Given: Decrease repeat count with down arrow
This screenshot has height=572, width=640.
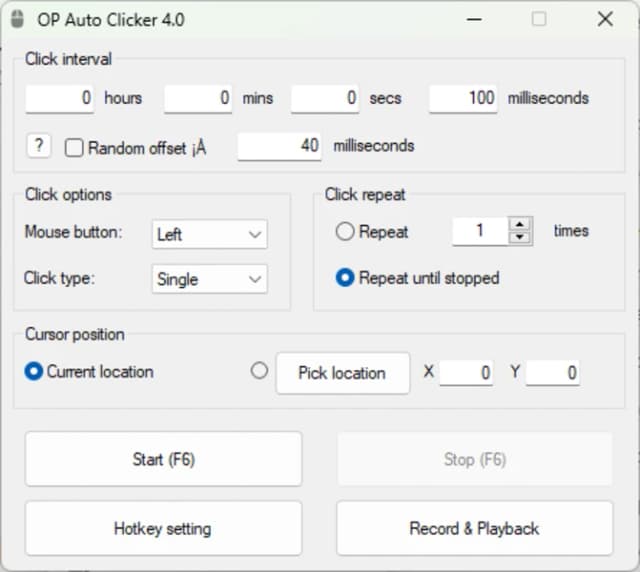Looking at the screenshot, I should 520,237.
